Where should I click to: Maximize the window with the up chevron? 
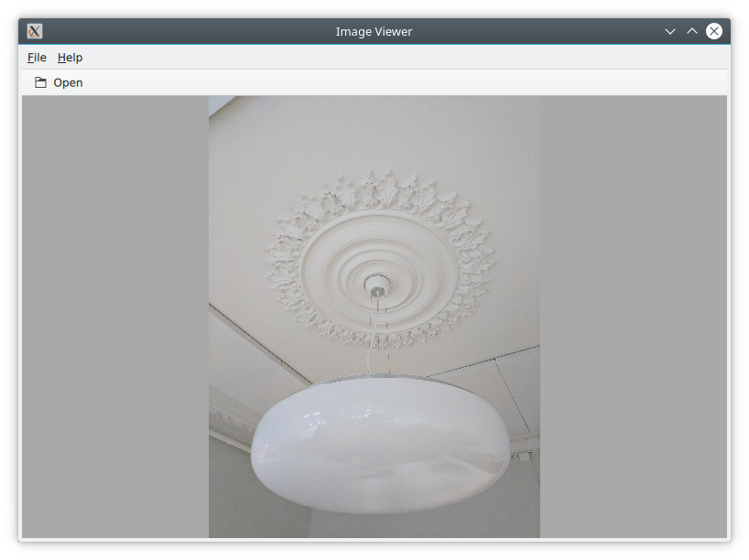692,31
